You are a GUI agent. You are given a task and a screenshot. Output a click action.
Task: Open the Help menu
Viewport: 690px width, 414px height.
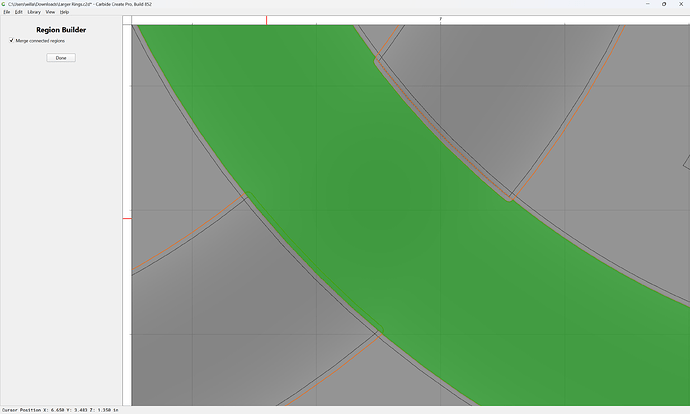64,12
